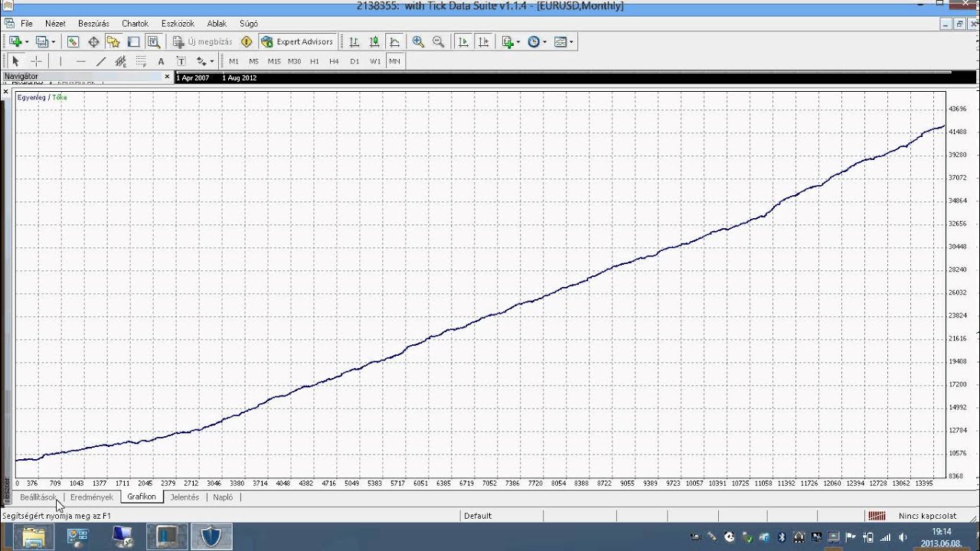This screenshot has width=980, height=551.
Task: Switch chart to line chart icon
Action: pyautogui.click(x=394, y=42)
